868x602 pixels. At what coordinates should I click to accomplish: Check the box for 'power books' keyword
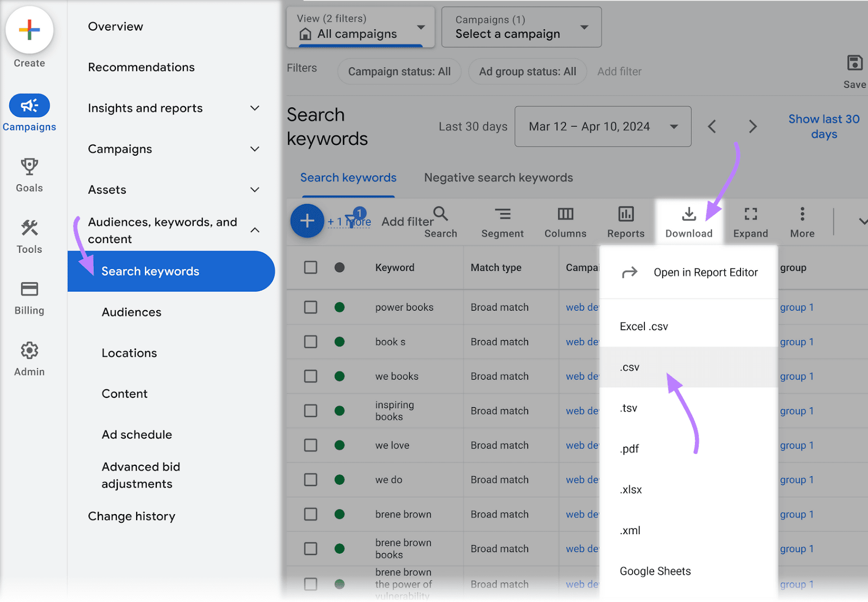tap(311, 308)
